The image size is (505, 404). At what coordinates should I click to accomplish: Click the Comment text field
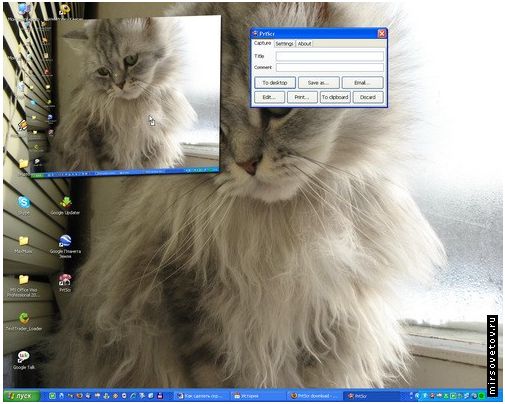tap(330, 67)
